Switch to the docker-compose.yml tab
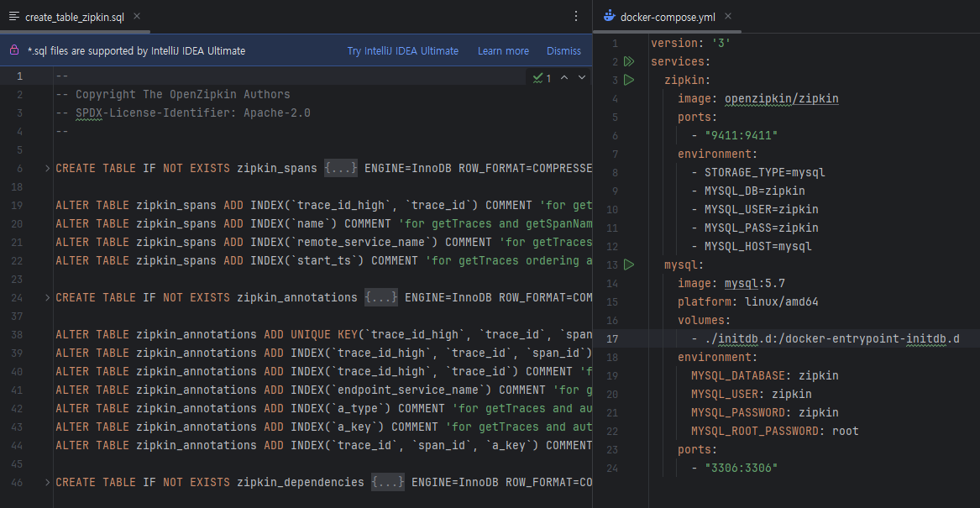 [668, 17]
